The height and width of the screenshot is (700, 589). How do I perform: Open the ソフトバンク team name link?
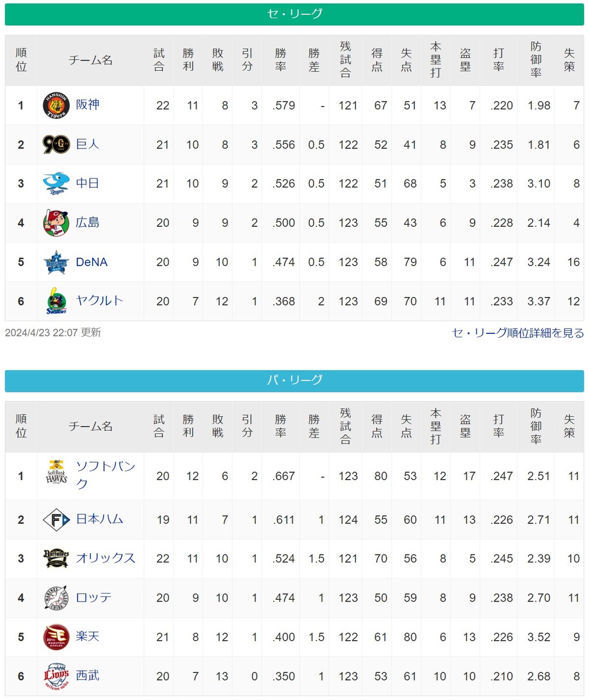[x=105, y=475]
